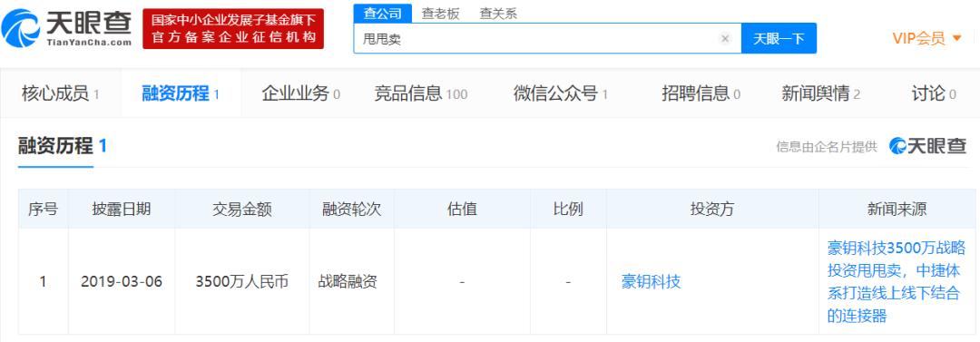Viewport: 980px width, 342px height.
Task: Click the 估值 column header
Action: click(462, 209)
